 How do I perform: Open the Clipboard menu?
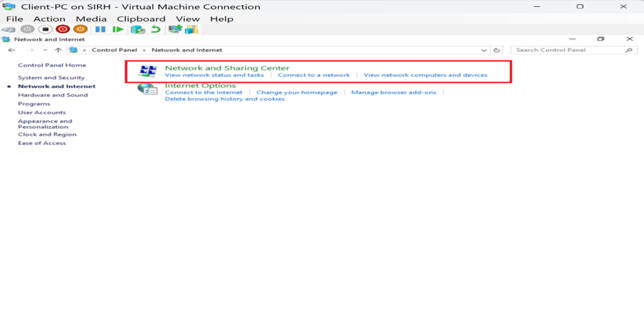tap(141, 19)
